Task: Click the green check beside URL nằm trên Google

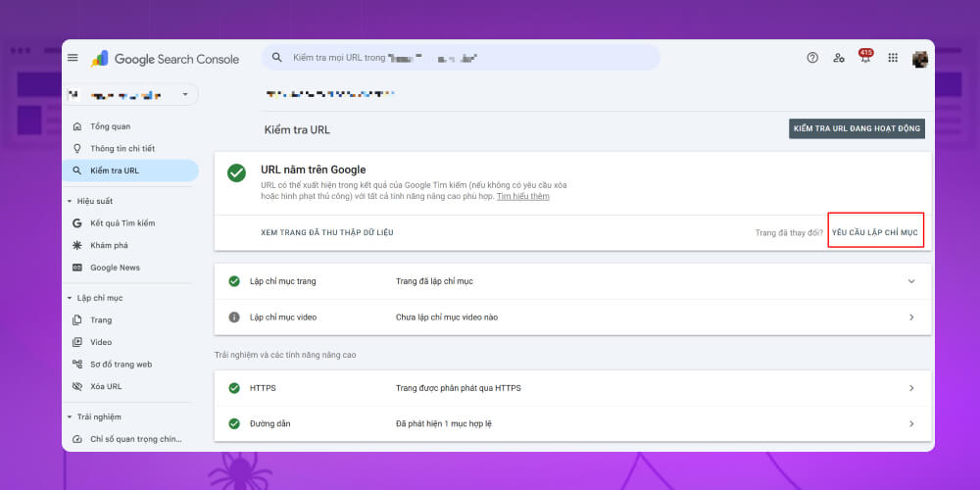Action: point(236,173)
